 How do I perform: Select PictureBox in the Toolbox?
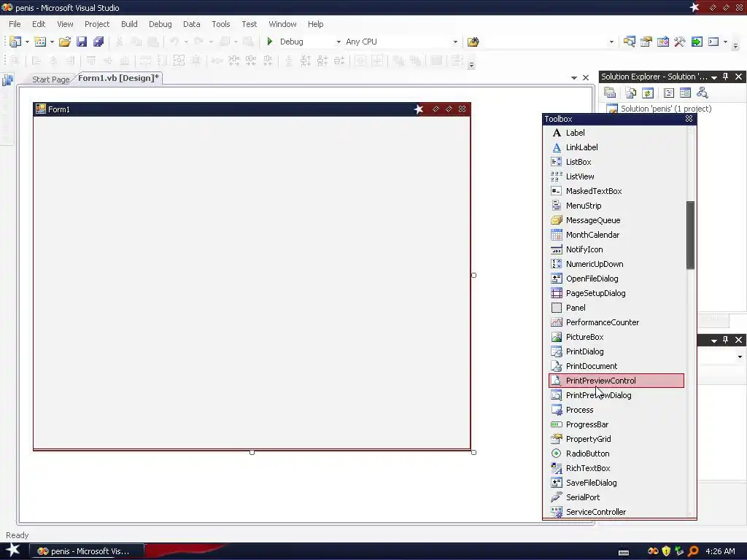pyautogui.click(x=616, y=337)
